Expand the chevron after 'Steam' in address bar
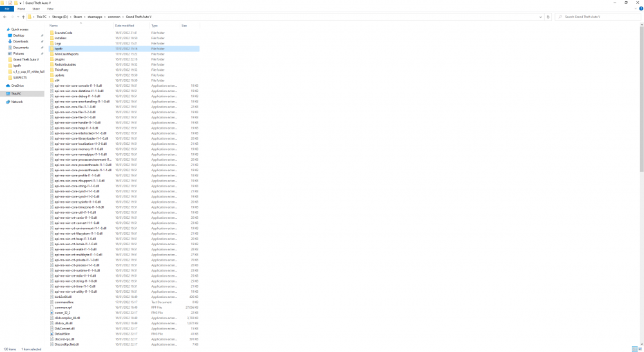The height and width of the screenshot is (352, 644). (x=84, y=17)
